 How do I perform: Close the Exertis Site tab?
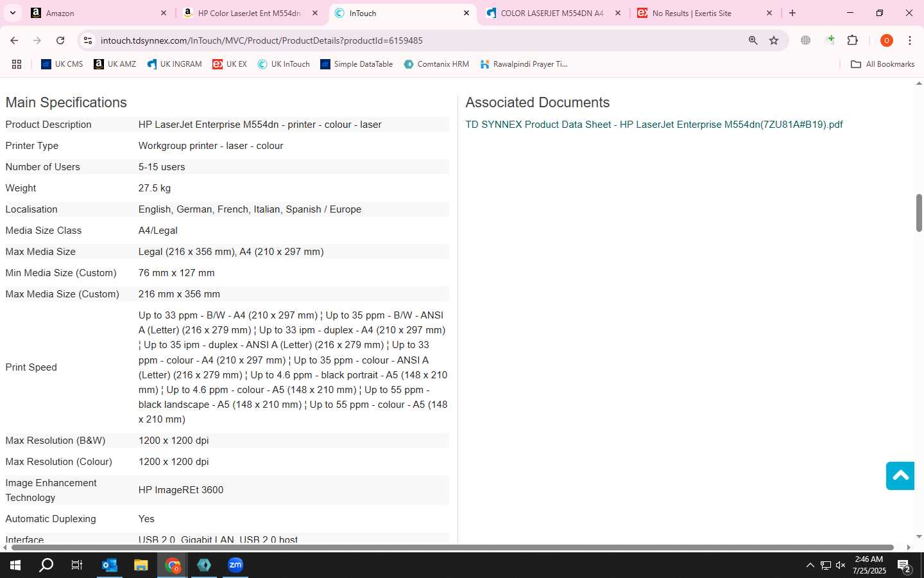(x=769, y=13)
